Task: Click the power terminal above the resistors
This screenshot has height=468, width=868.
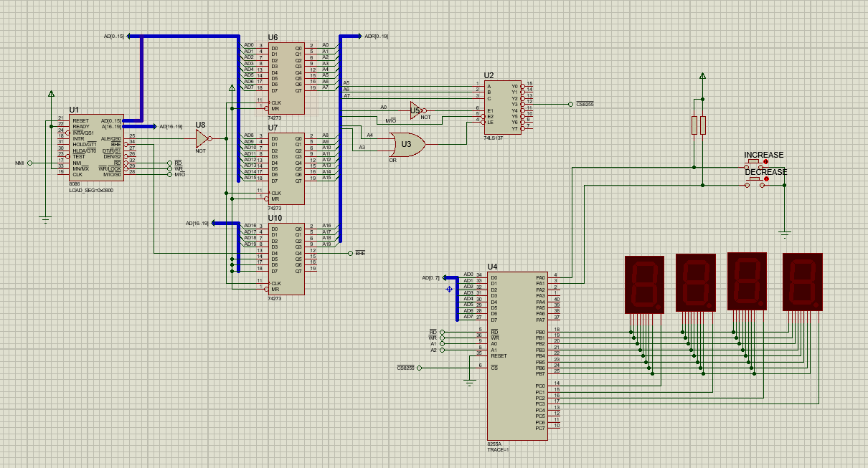Action: coord(701,75)
